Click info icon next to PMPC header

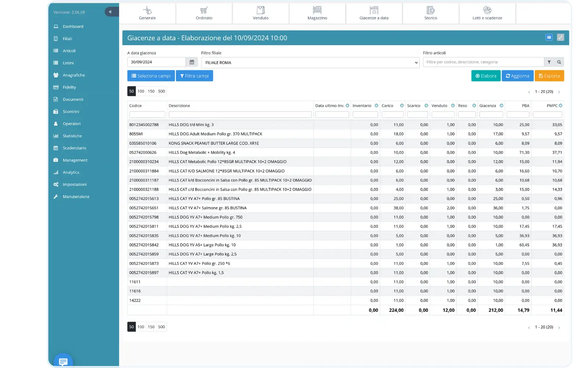tap(560, 106)
